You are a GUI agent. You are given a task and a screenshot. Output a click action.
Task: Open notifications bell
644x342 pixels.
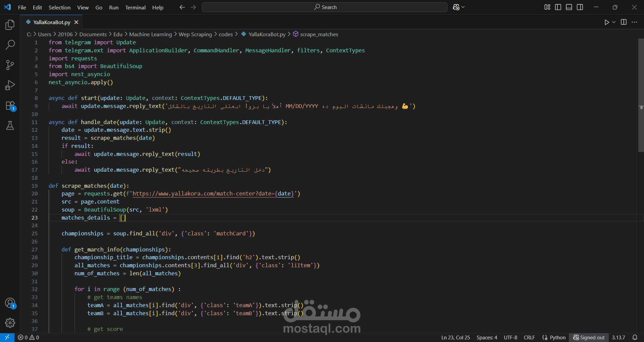coord(635,337)
